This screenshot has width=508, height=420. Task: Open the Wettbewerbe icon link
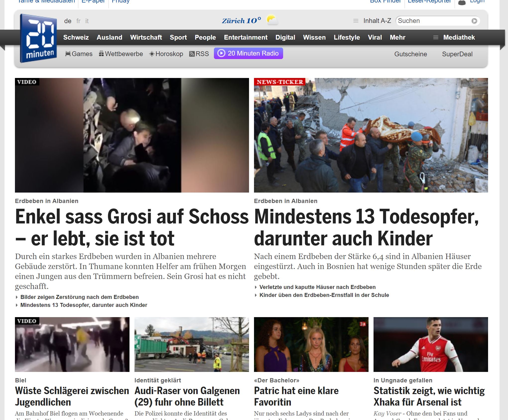point(101,54)
